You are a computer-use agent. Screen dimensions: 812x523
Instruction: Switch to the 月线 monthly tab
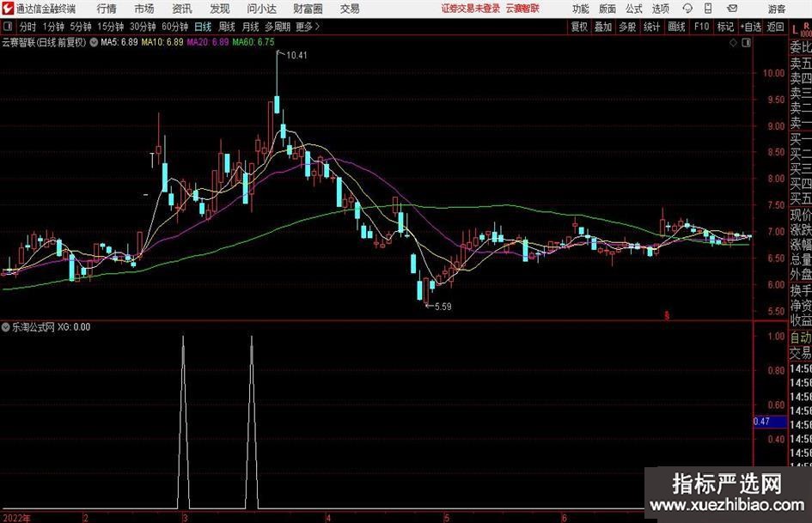coord(251,27)
